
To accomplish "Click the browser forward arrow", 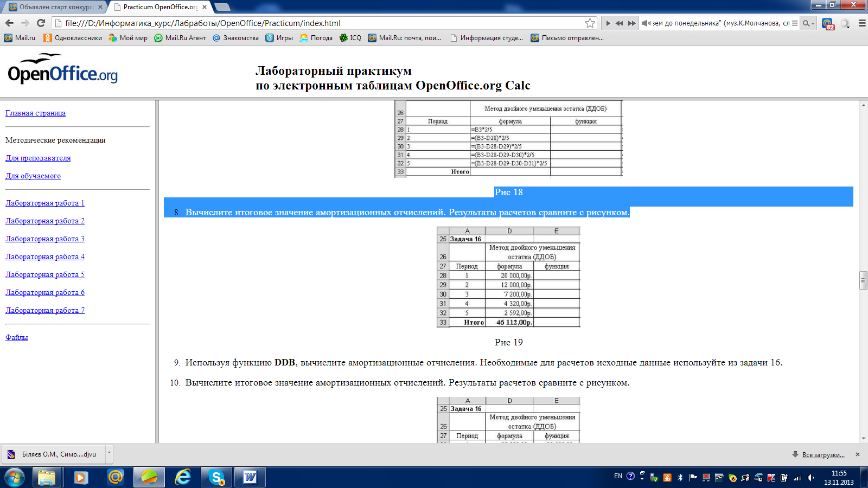I will (25, 23).
